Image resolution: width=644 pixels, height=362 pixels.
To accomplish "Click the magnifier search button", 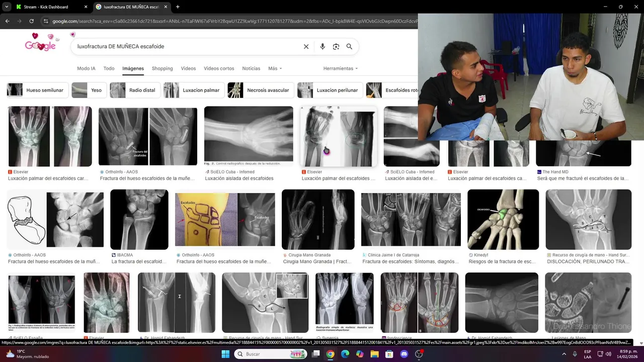I will click(x=349, y=46).
